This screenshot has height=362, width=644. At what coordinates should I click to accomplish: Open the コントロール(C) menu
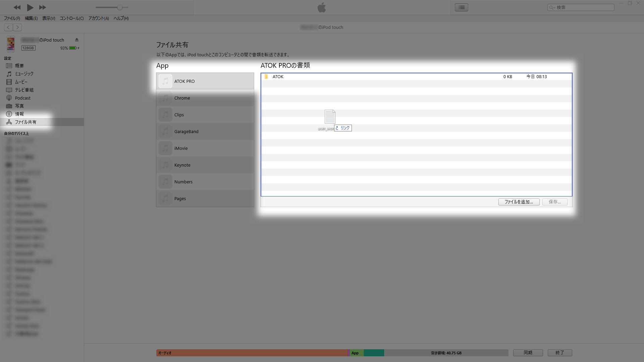(72, 18)
